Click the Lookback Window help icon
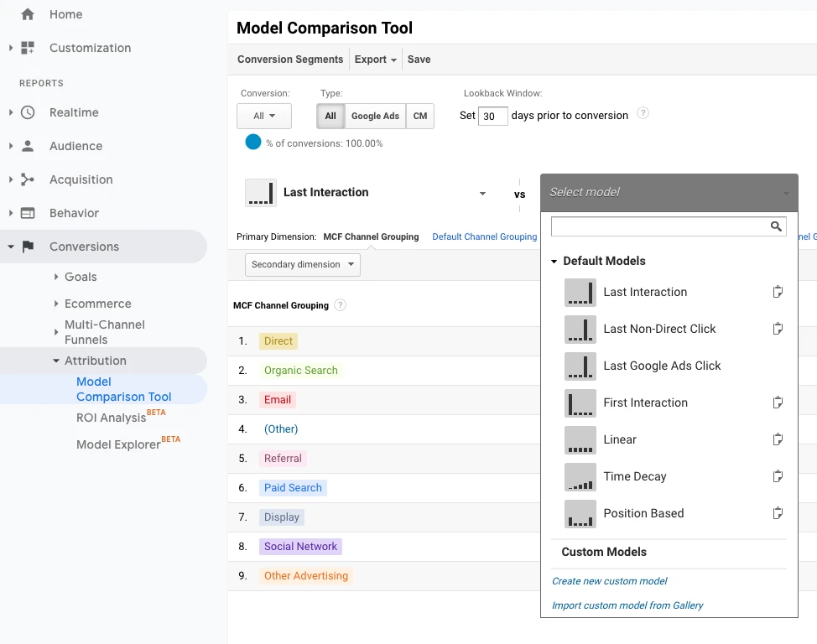Image resolution: width=817 pixels, height=644 pixels. tap(643, 113)
